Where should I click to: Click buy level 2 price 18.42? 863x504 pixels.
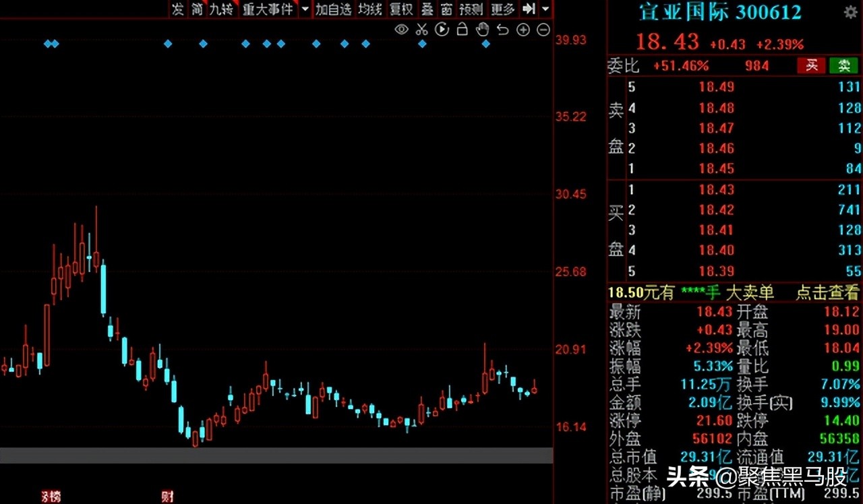pyautogui.click(x=716, y=210)
